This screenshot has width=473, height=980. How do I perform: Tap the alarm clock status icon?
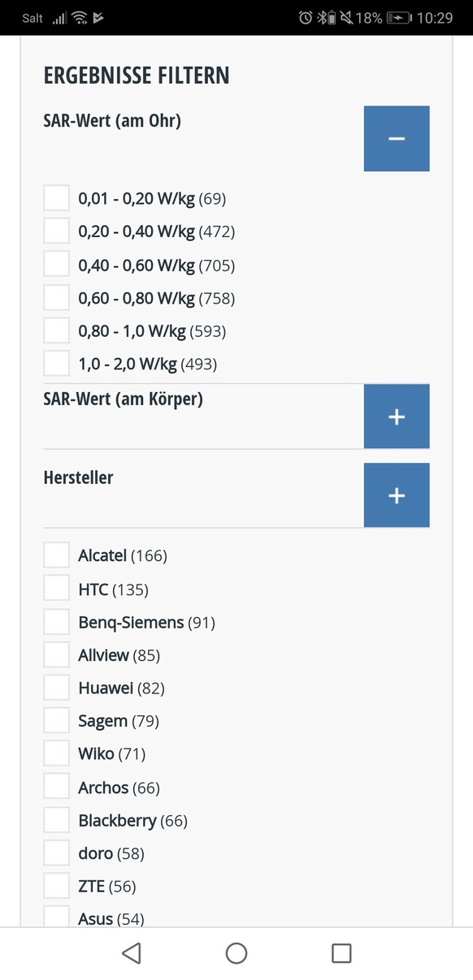306,17
